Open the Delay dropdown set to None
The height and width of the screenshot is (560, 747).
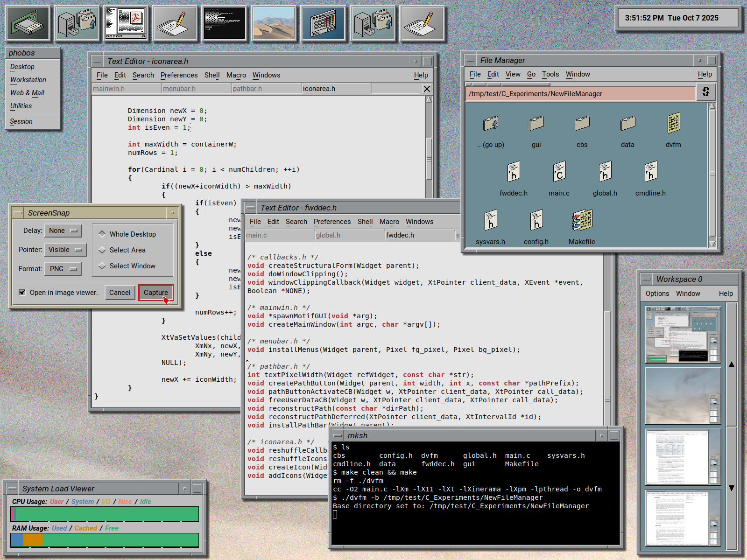click(63, 231)
